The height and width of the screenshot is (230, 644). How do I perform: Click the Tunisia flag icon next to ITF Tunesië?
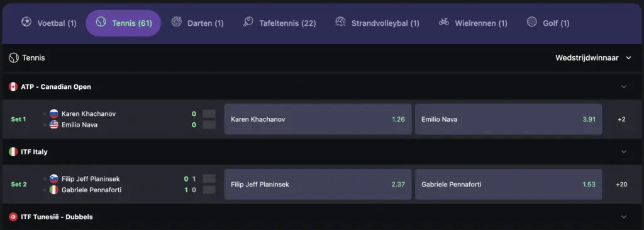(x=13, y=217)
